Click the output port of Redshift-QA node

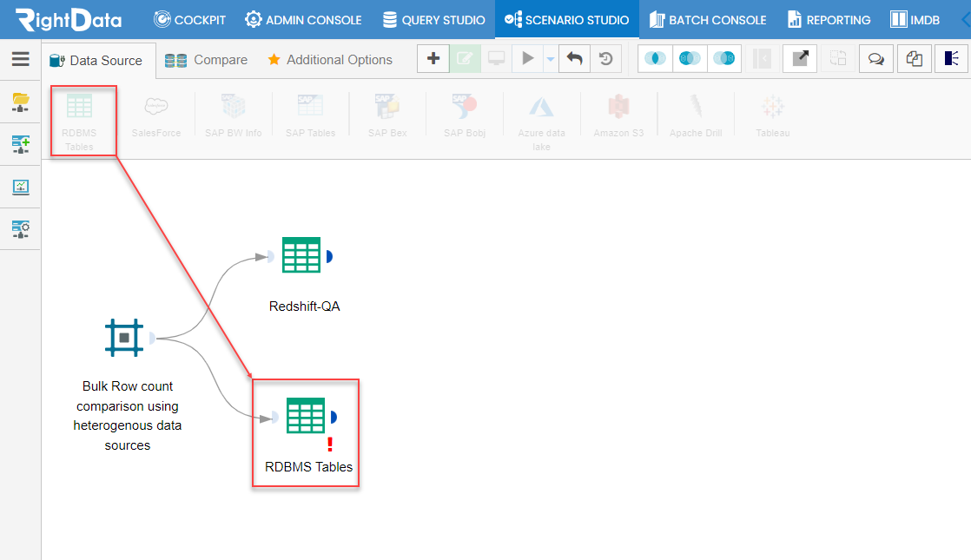point(329,256)
